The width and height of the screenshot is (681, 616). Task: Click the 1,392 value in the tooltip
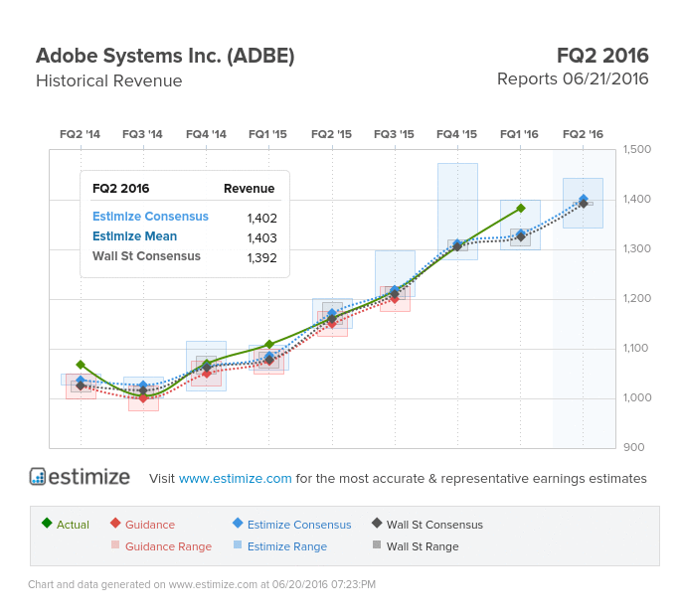[261, 258]
